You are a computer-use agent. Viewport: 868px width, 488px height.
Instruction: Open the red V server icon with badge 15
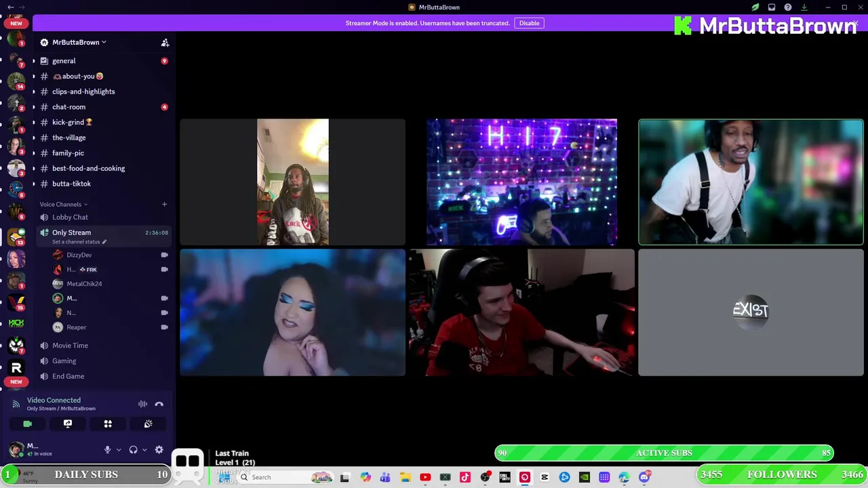[16, 302]
